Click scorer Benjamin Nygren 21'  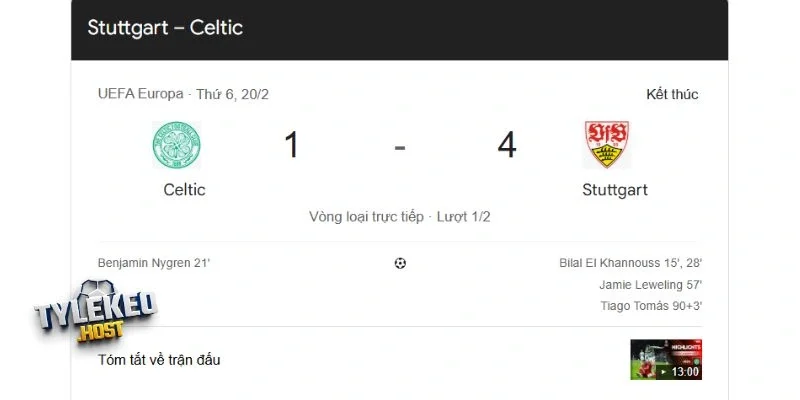[x=154, y=263]
